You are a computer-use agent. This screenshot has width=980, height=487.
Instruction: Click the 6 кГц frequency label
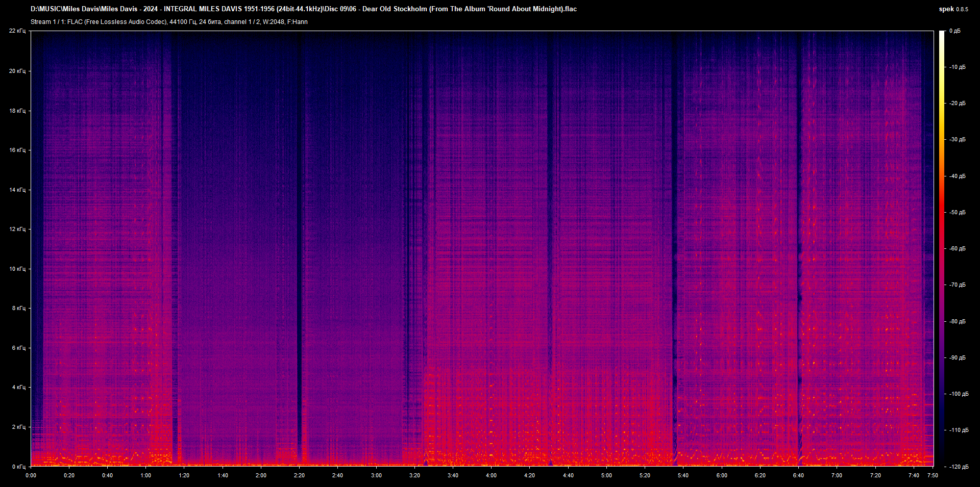click(x=19, y=348)
